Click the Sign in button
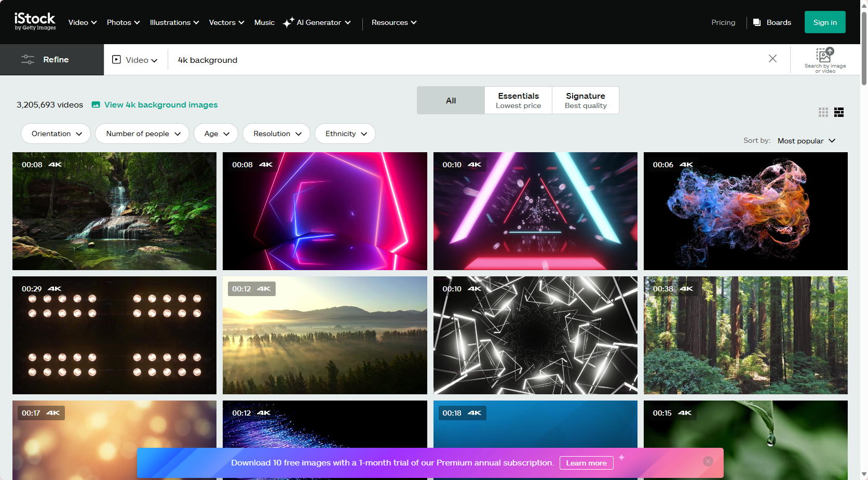868x480 pixels. coord(825,22)
